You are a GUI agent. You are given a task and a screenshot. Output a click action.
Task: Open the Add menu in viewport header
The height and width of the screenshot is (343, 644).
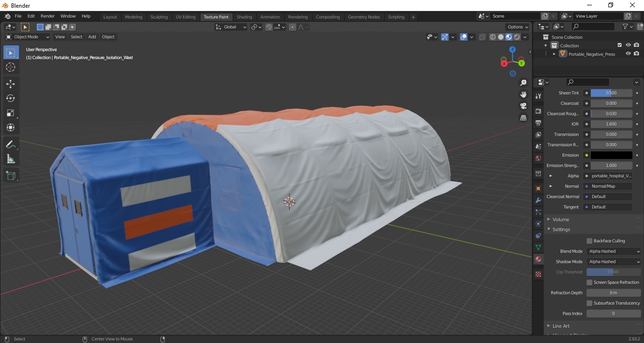92,37
